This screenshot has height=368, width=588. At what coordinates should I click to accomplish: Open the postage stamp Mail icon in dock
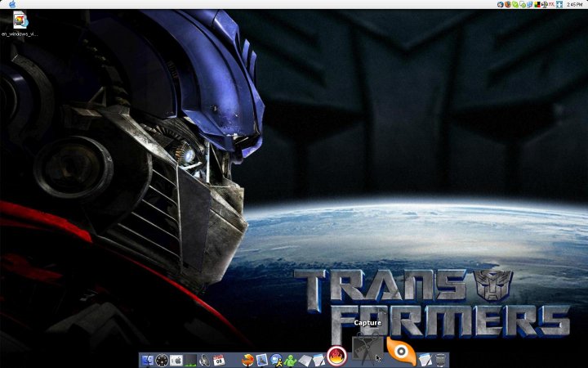tap(262, 361)
